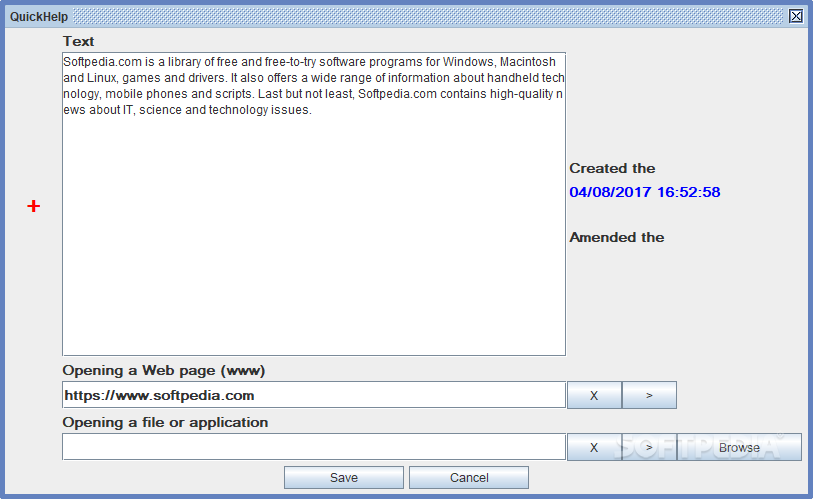Launch the file with its > button
813x499 pixels.
[x=649, y=447]
